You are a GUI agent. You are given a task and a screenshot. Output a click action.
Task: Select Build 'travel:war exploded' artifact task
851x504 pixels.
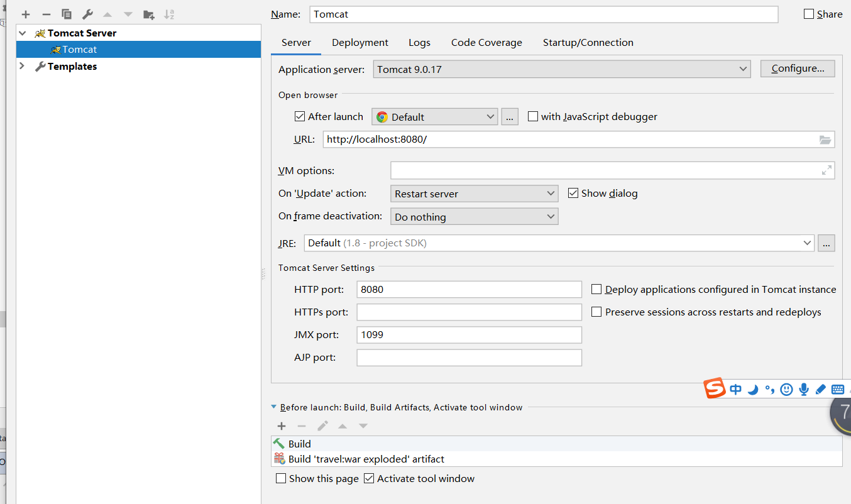click(x=557, y=459)
